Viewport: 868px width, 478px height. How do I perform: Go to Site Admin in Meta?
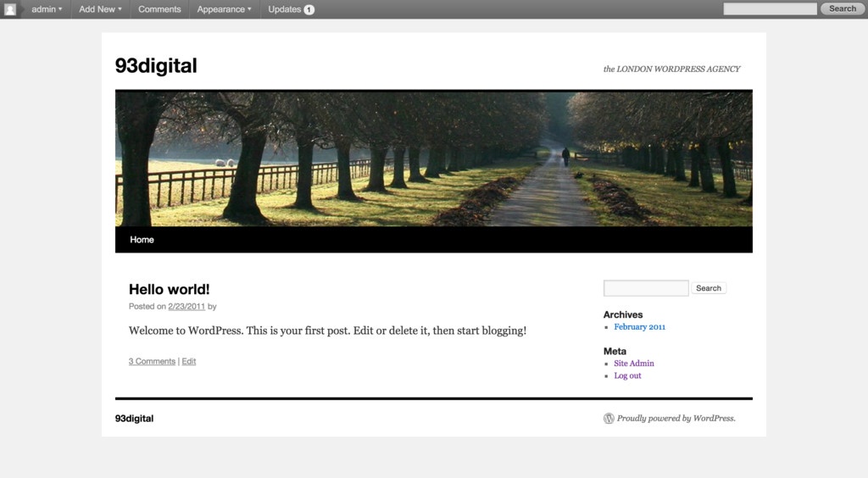[x=634, y=364]
